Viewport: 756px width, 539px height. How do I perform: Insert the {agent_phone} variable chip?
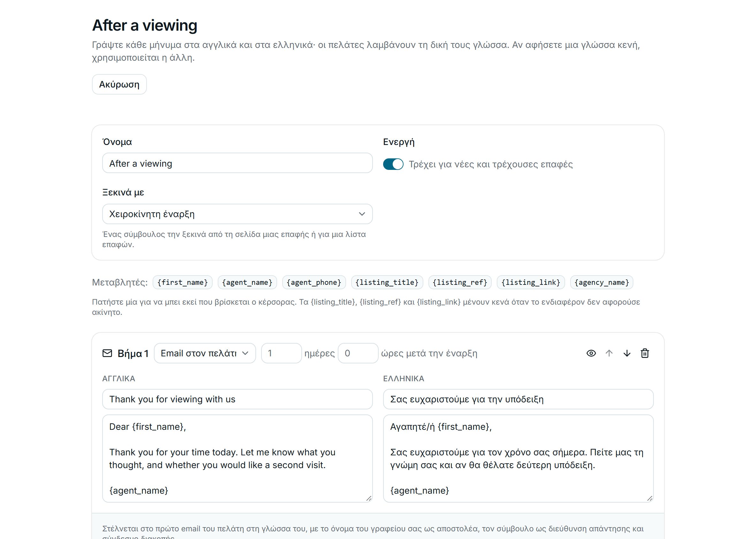tap(314, 283)
